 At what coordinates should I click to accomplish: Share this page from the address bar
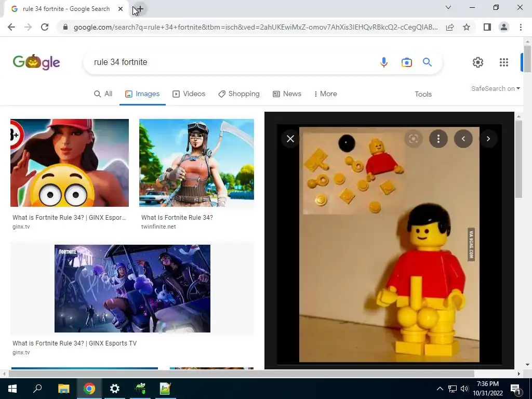click(450, 27)
